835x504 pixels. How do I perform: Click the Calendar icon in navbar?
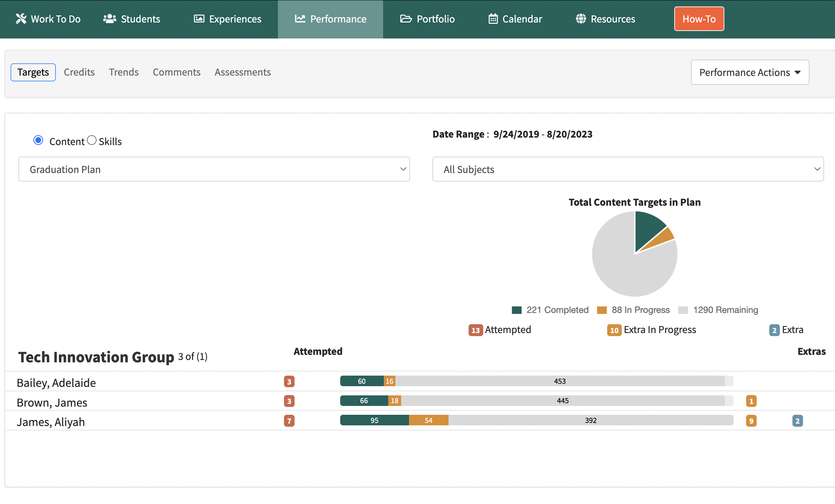[493, 19]
